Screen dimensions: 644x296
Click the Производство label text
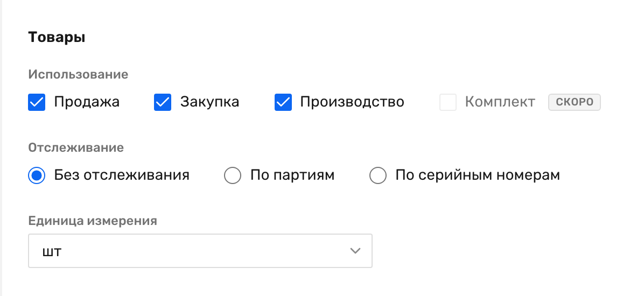pos(352,102)
